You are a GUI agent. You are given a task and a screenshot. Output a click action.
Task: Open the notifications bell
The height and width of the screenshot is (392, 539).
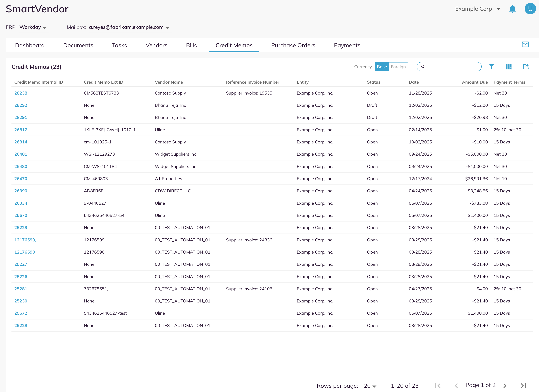coord(512,9)
